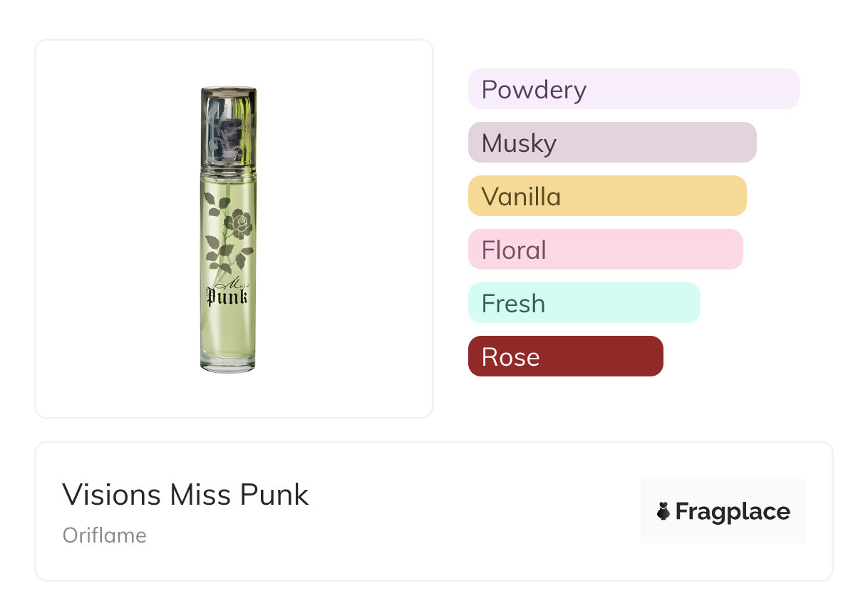The height and width of the screenshot is (616, 868).
Task: Click the Miss Punk perfume bottle image
Action: [228, 228]
